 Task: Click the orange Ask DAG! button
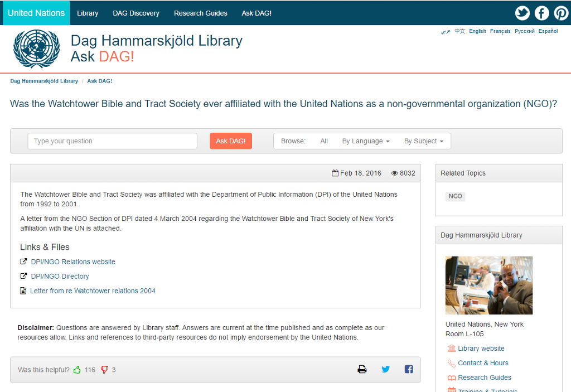pyautogui.click(x=231, y=141)
